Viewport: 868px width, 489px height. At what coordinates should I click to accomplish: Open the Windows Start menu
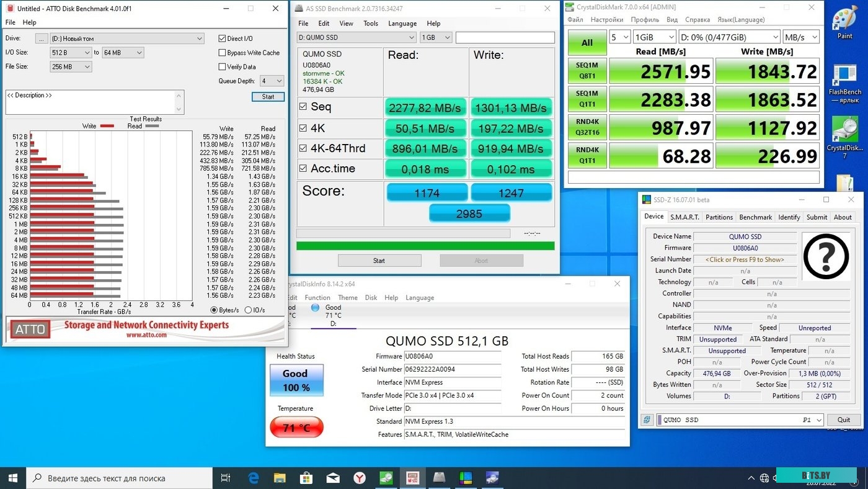tap(13, 478)
